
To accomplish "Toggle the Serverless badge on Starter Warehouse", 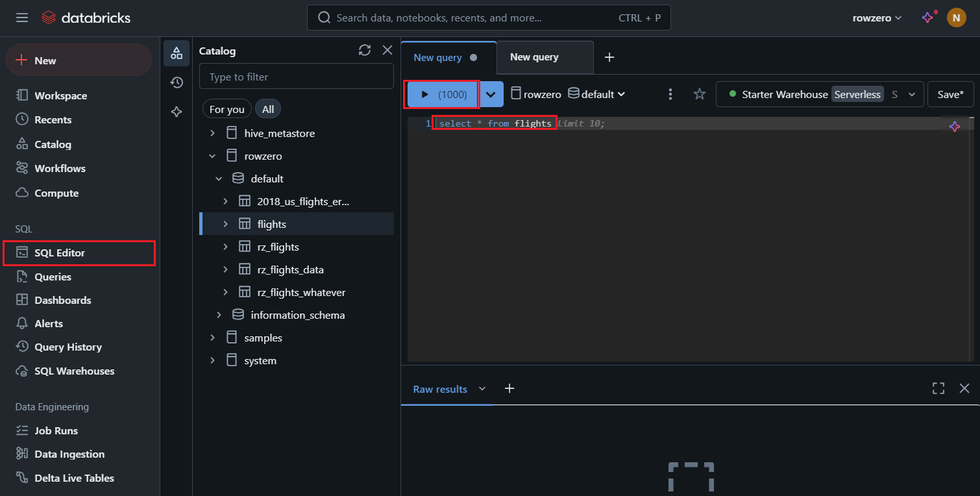I will pyautogui.click(x=857, y=94).
